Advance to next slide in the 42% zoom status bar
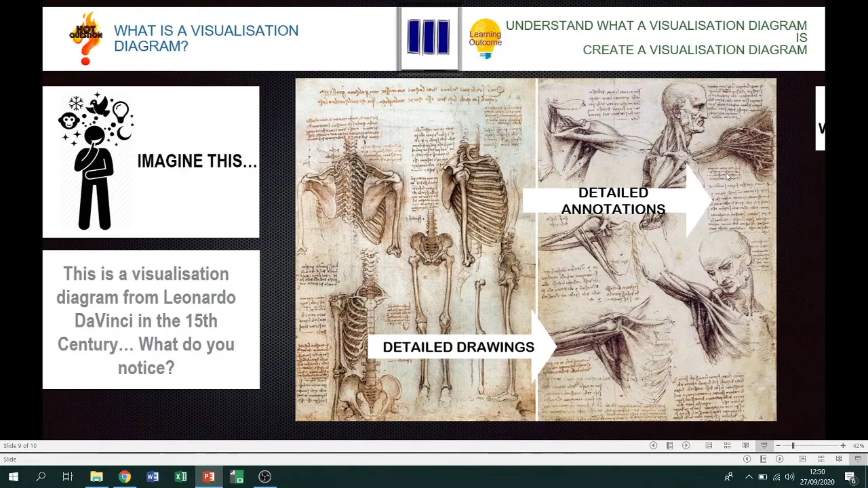 [686, 445]
